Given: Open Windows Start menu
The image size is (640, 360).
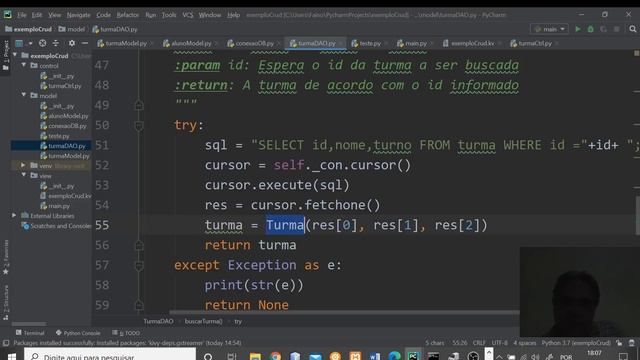Looking at the screenshot, I should [11, 356].
